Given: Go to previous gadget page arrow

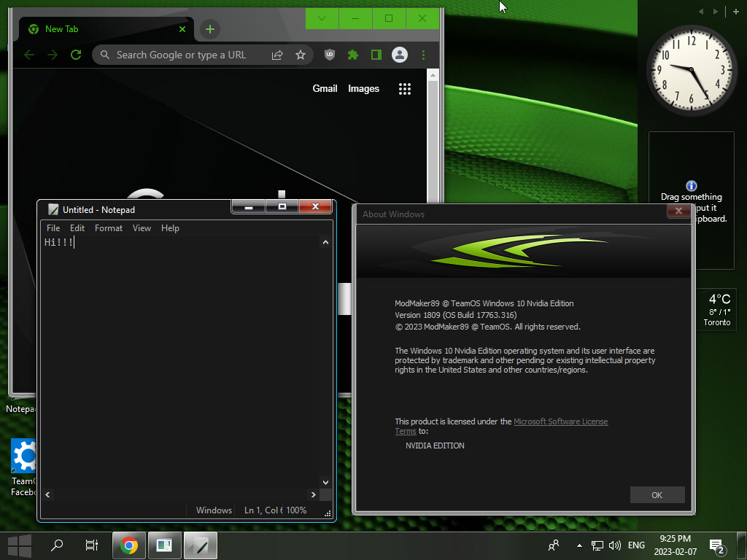Looking at the screenshot, I should coord(700,12).
